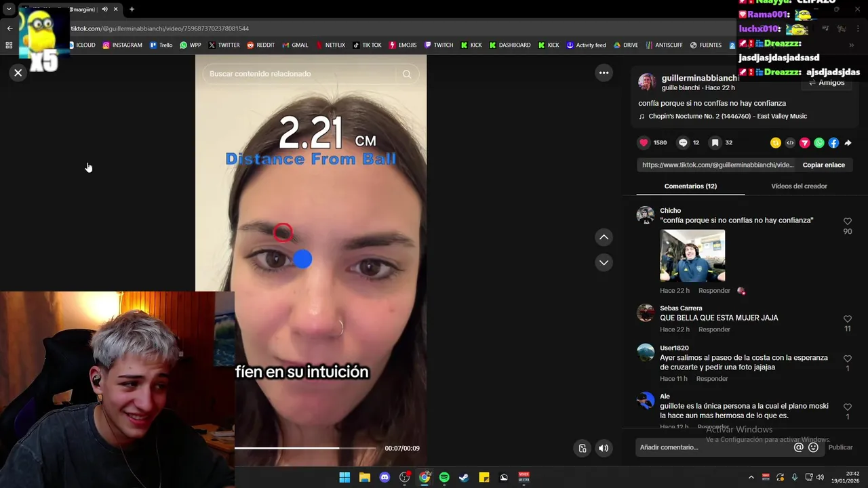Click the Publicar button
The image size is (868, 488).
tap(840, 447)
